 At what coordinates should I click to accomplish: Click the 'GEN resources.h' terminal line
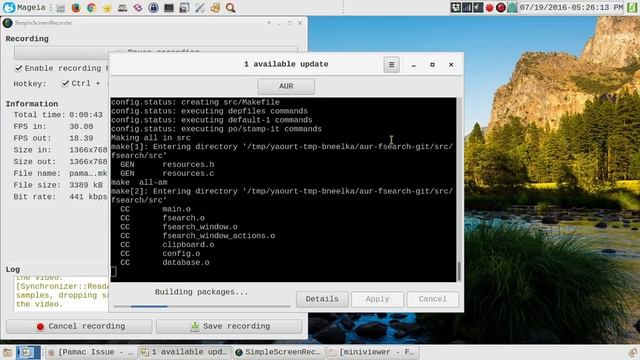(x=167, y=164)
